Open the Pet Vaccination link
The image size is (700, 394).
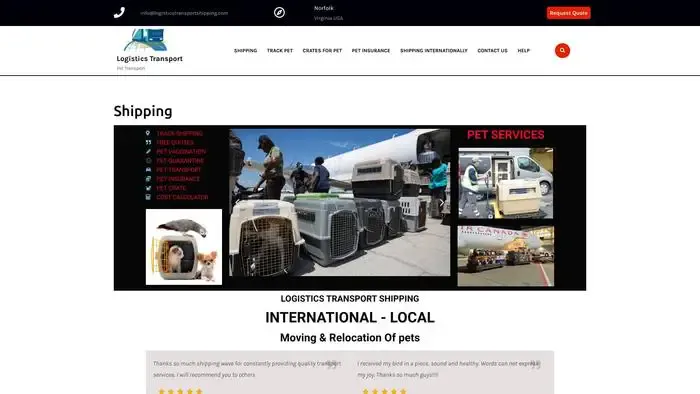coord(181,152)
